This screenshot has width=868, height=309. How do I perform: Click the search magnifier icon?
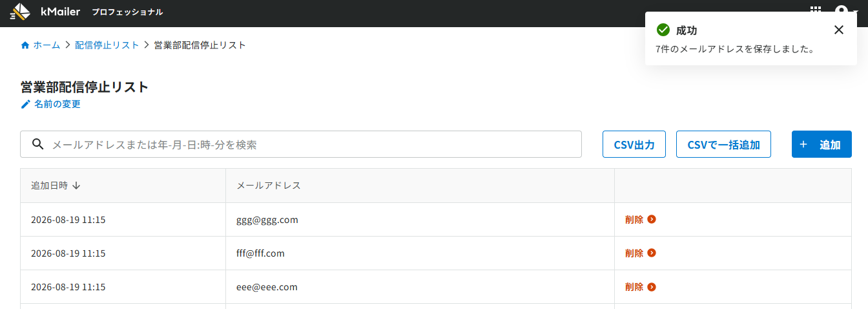click(x=37, y=144)
